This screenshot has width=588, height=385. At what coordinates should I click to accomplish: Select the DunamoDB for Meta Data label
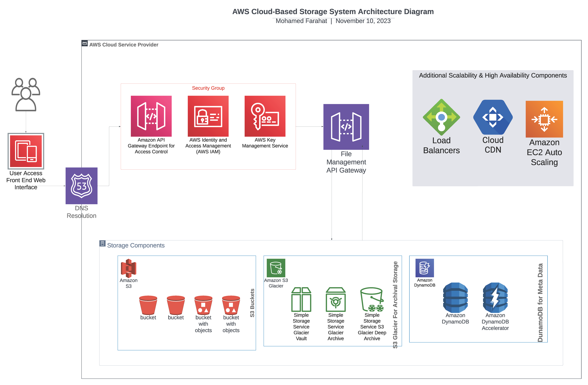[x=540, y=303]
